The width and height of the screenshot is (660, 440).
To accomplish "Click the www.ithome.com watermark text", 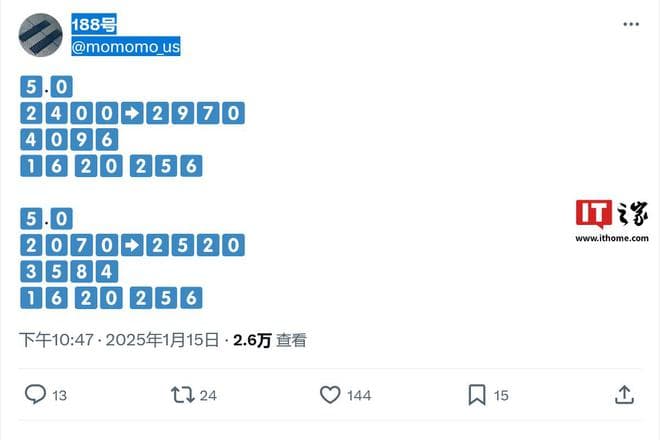I will click(611, 238).
